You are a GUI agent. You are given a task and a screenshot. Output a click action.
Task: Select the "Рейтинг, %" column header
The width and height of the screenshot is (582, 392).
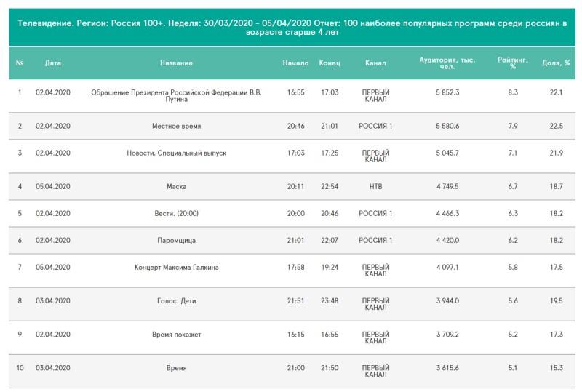[x=513, y=63]
